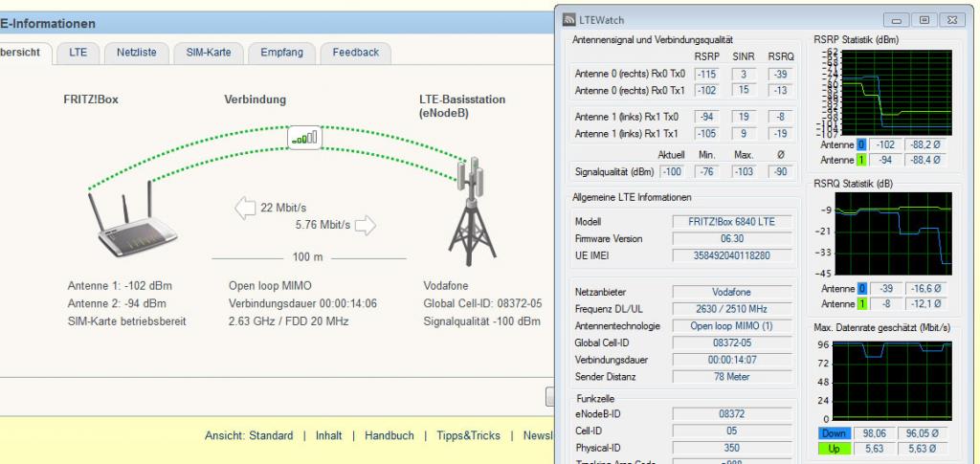Screen dimensions: 980x464
Task: Click 'Signalqualität -100 dBm' in FRITZ!Box
Action: point(482,321)
